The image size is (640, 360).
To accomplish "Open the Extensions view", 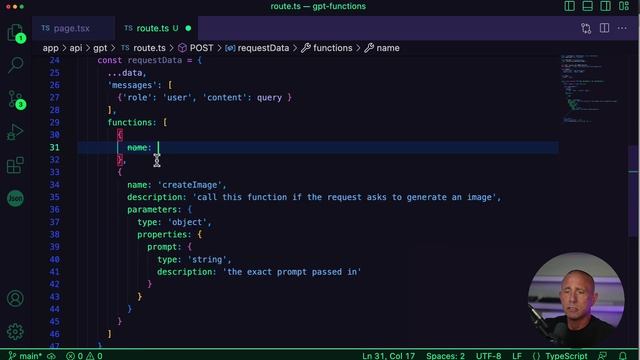I will [x=15, y=165].
